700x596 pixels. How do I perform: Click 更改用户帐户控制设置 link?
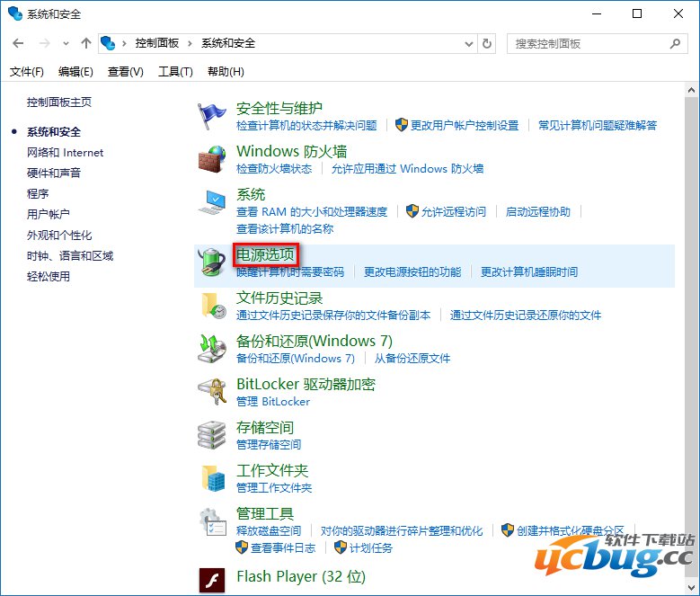point(465,126)
